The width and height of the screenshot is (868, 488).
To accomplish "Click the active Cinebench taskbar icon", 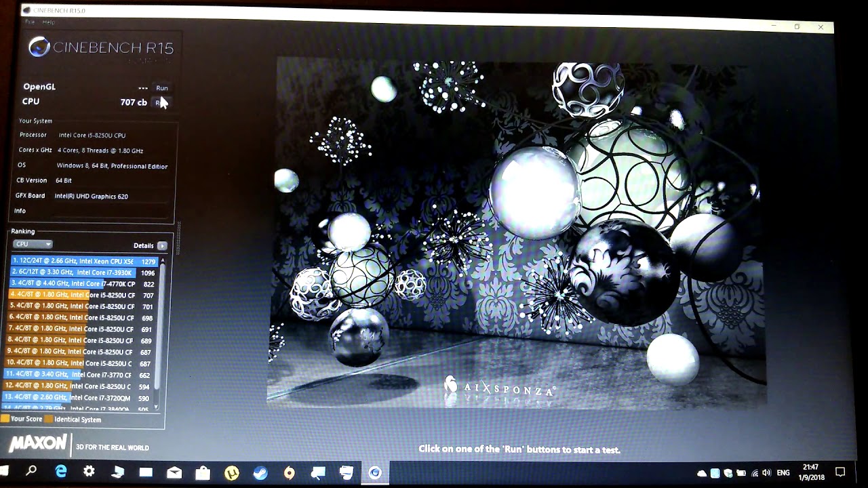I will pyautogui.click(x=375, y=472).
